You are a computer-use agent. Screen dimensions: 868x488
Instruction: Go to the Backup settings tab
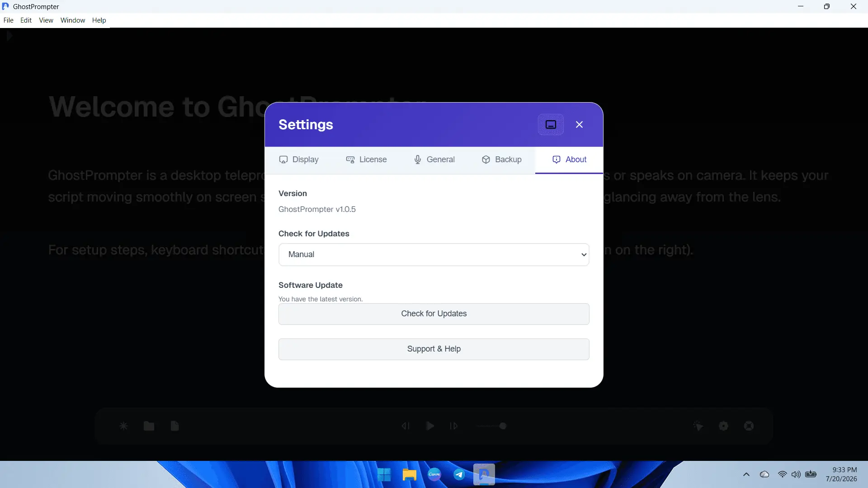(x=501, y=160)
